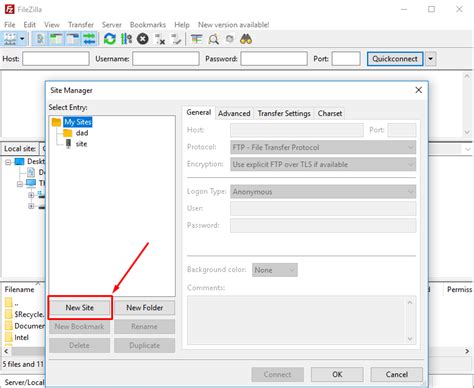
Task: Open the Protocol dropdown
Action: (x=323, y=147)
